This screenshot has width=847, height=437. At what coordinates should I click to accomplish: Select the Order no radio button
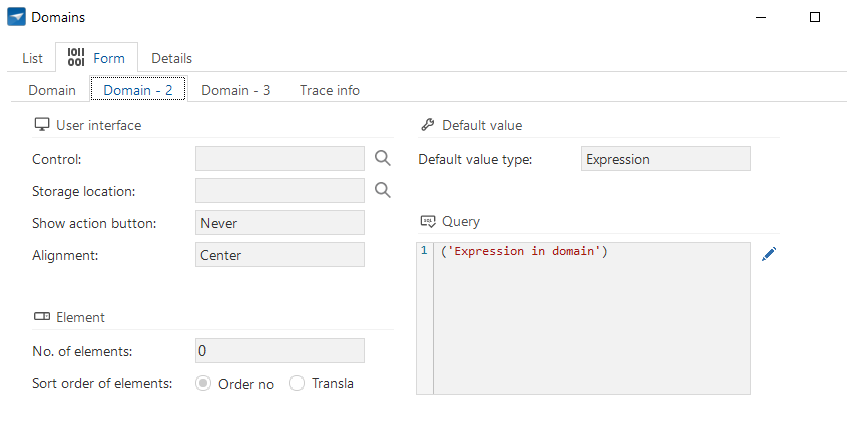click(x=203, y=384)
